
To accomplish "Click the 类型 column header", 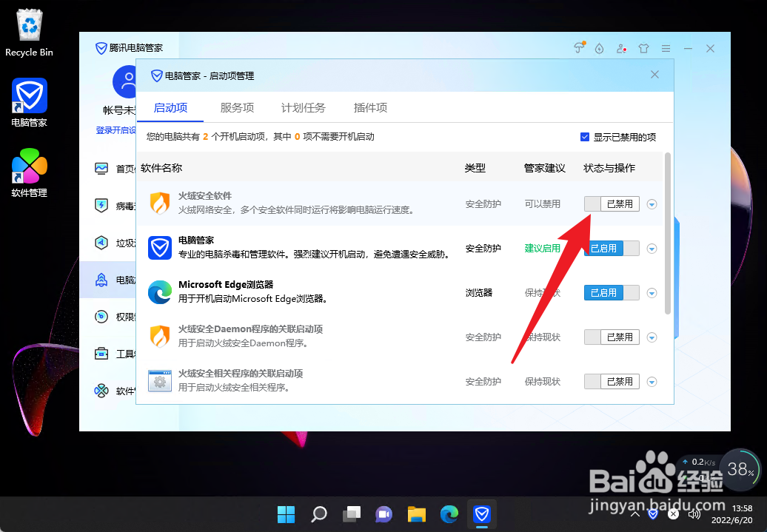I will pyautogui.click(x=475, y=168).
